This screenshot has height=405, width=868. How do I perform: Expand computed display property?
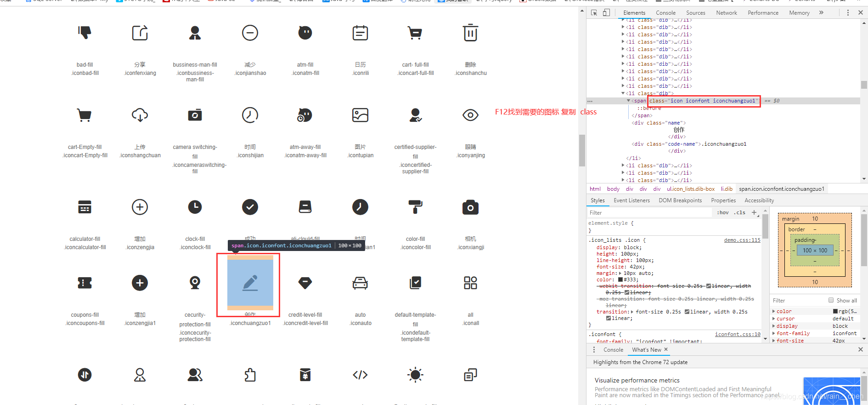click(774, 326)
